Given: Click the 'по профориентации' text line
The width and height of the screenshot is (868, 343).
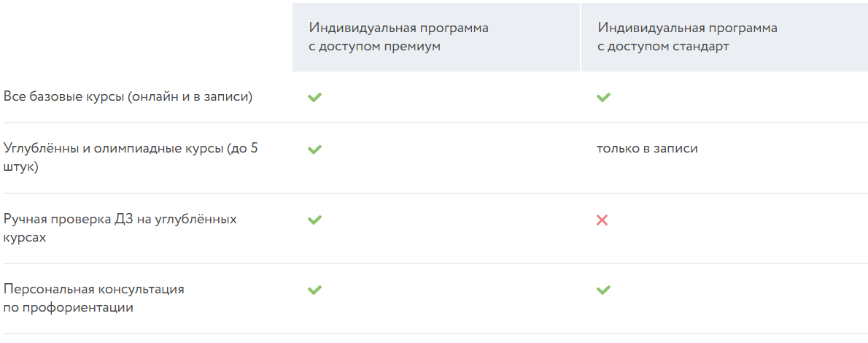Looking at the screenshot, I should 69,308.
